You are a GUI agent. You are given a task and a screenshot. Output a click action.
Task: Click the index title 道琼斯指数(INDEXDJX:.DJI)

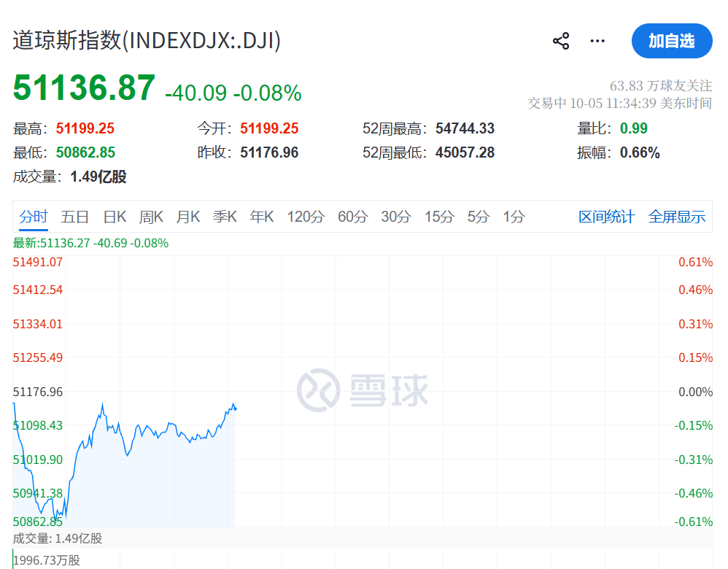(147, 40)
